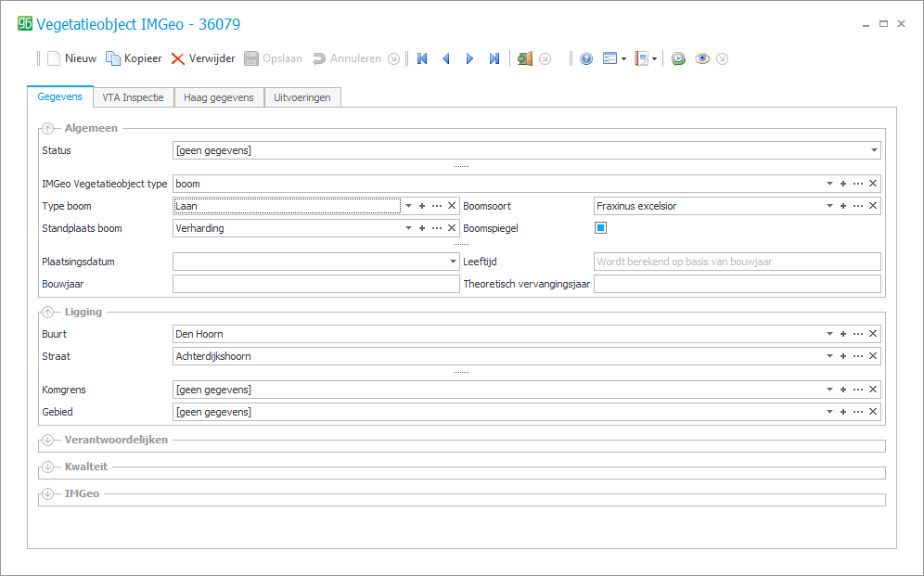Screen dimensions: 924x576
Task: Toggle the Boomspiegel checkbox
Action: pyautogui.click(x=600, y=228)
